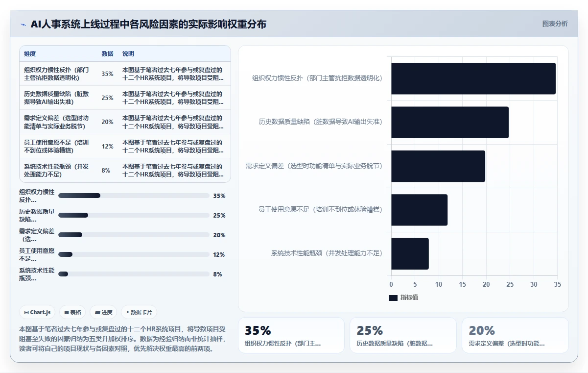Click the 25% value in the table

[x=107, y=98]
